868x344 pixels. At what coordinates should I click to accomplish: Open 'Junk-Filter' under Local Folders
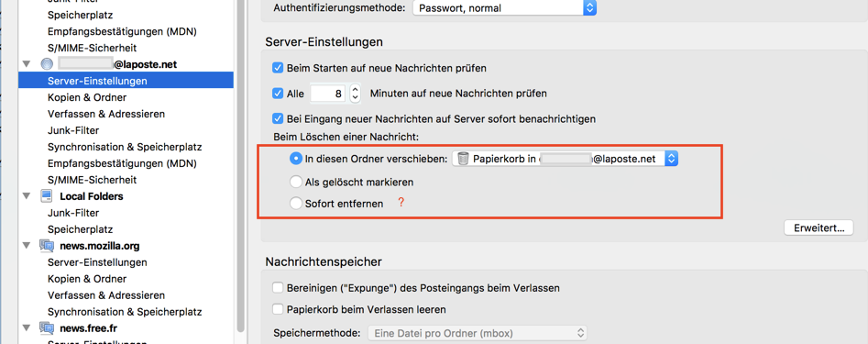pos(73,213)
